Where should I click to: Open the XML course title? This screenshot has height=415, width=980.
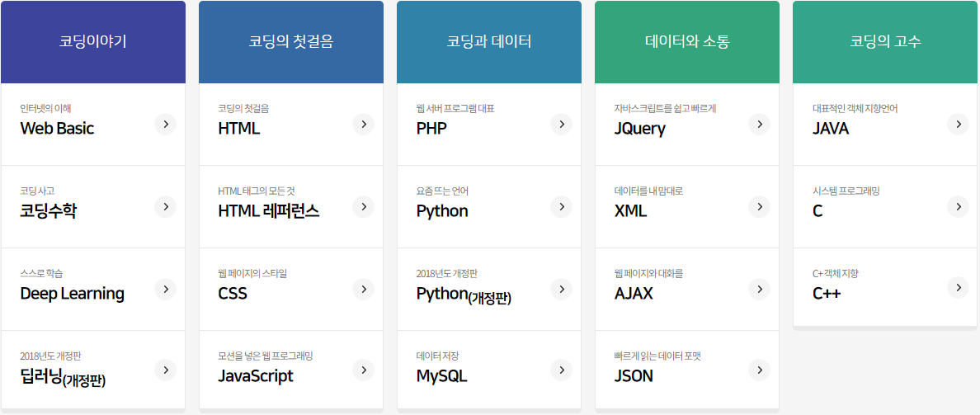630,211
